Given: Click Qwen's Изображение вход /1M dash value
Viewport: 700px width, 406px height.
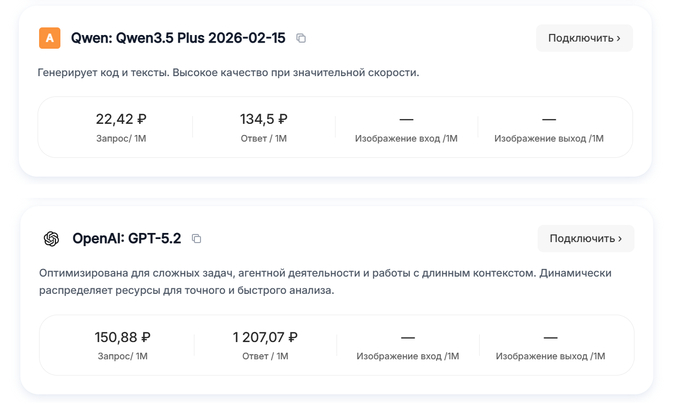Looking at the screenshot, I should pyautogui.click(x=406, y=119).
